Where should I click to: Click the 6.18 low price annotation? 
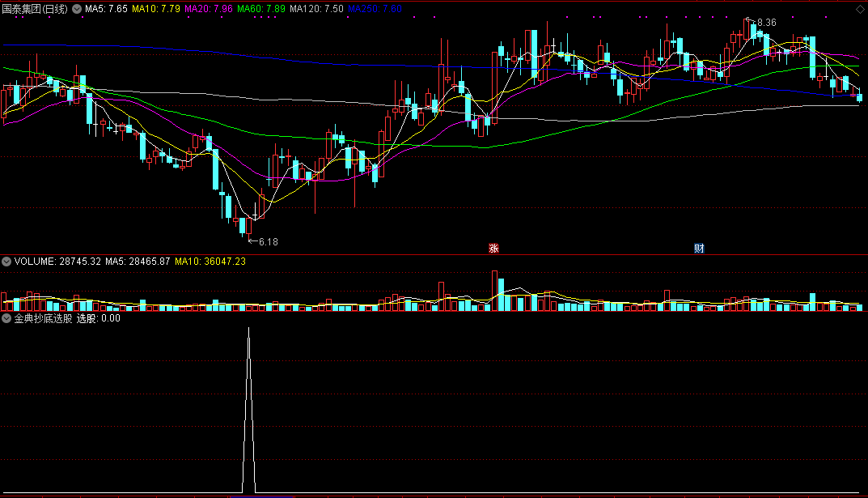(268, 242)
